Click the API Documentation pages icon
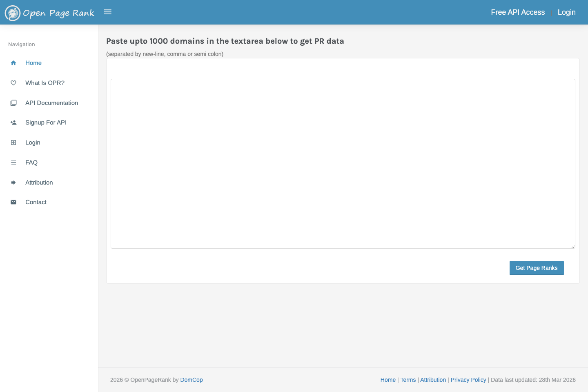Image resolution: width=588 pixels, height=392 pixels. coord(13,103)
